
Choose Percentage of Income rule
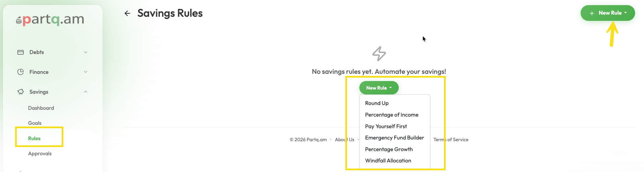[x=392, y=115]
